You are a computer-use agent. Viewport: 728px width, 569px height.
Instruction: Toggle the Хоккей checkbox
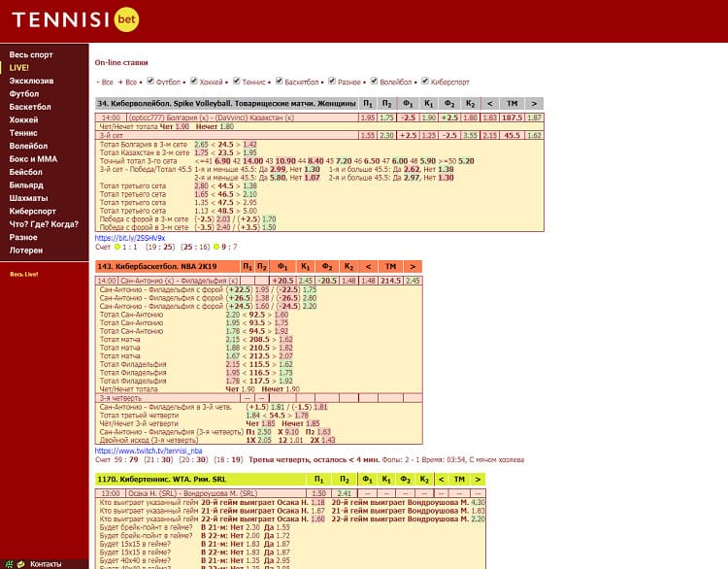(x=194, y=81)
